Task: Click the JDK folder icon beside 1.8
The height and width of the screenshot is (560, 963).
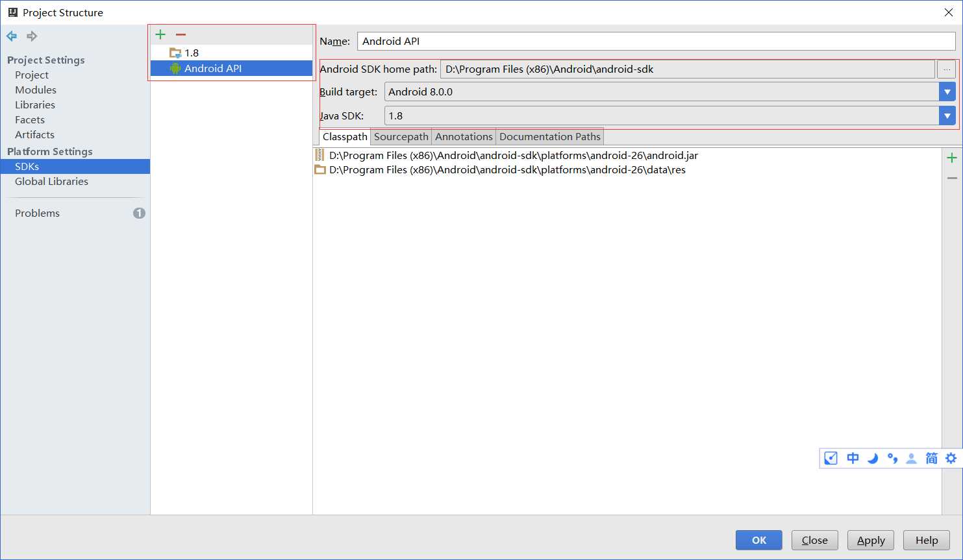Action: click(x=175, y=53)
